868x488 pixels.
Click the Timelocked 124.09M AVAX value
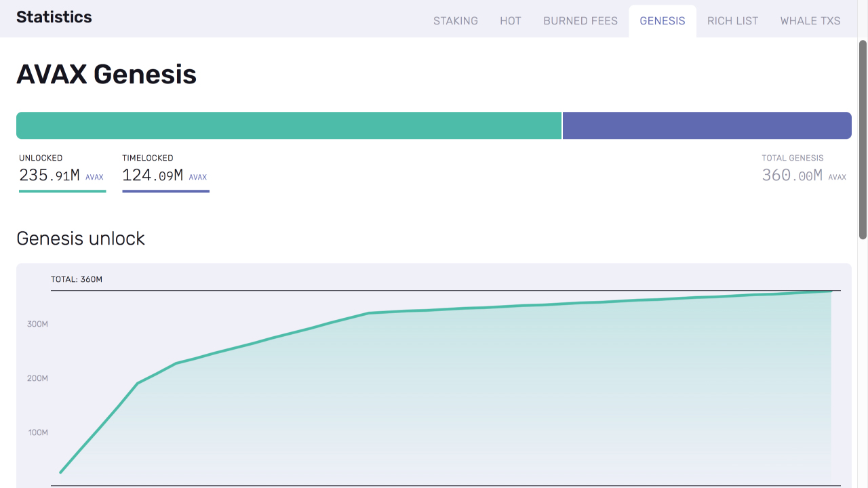[165, 176]
